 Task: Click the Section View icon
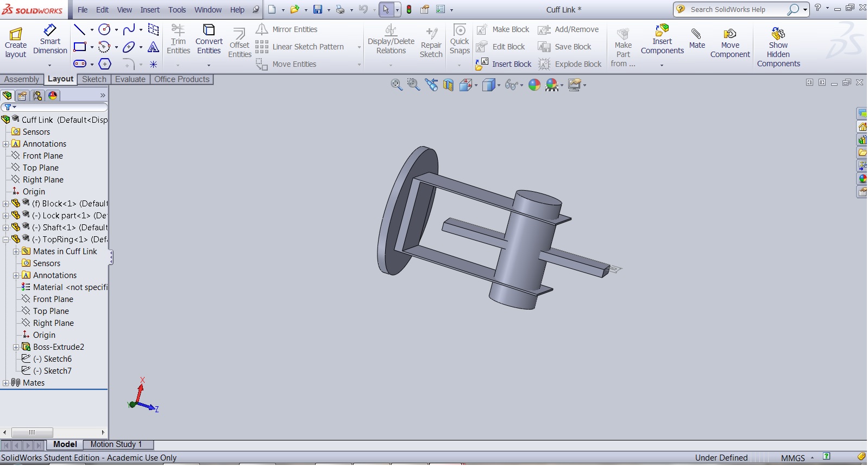click(448, 85)
